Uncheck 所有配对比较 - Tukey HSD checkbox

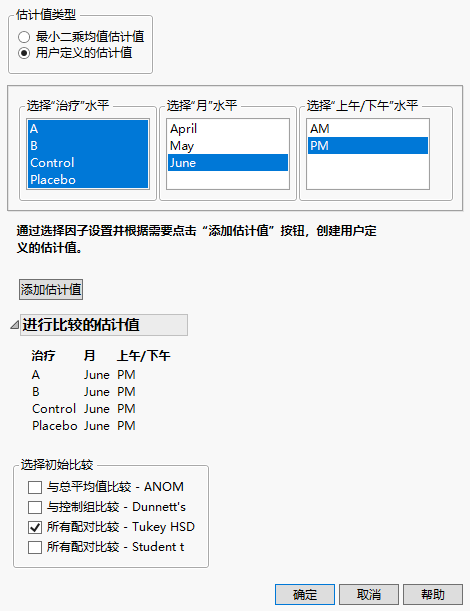tap(35, 528)
